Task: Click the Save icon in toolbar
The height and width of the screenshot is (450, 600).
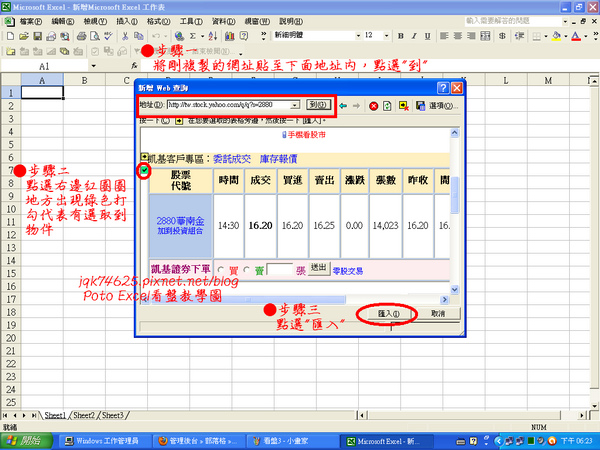Action: point(38,36)
